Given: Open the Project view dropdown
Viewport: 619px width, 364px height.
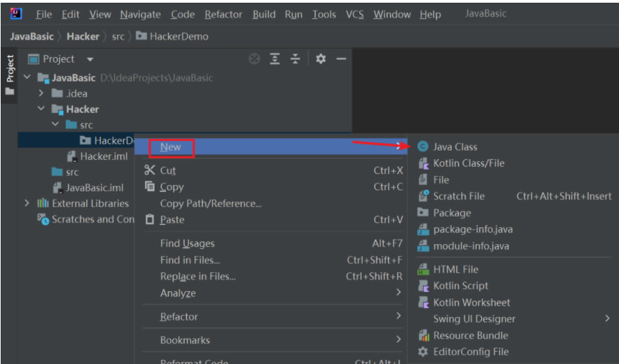Looking at the screenshot, I should pos(90,59).
